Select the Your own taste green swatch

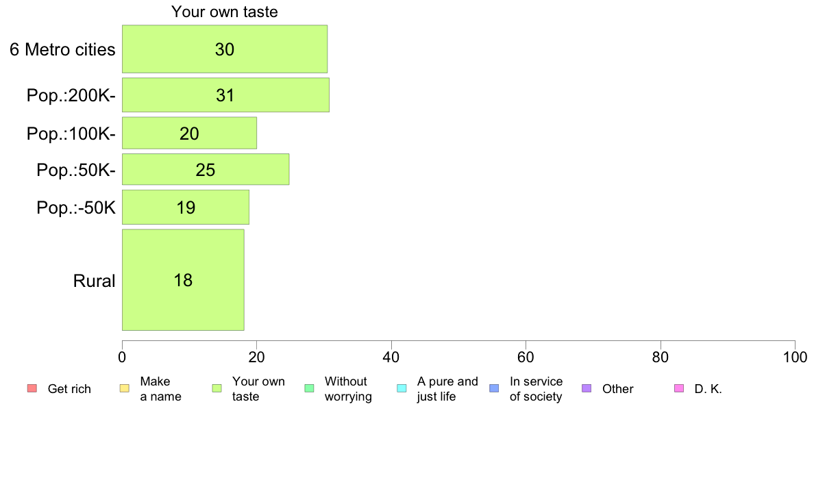tap(217, 388)
